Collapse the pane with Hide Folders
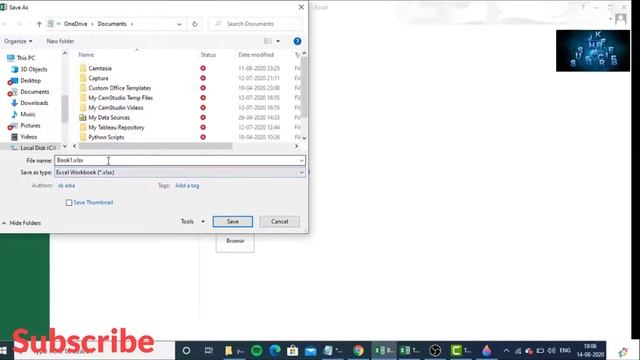This screenshot has width=640, height=360. pyautogui.click(x=21, y=223)
